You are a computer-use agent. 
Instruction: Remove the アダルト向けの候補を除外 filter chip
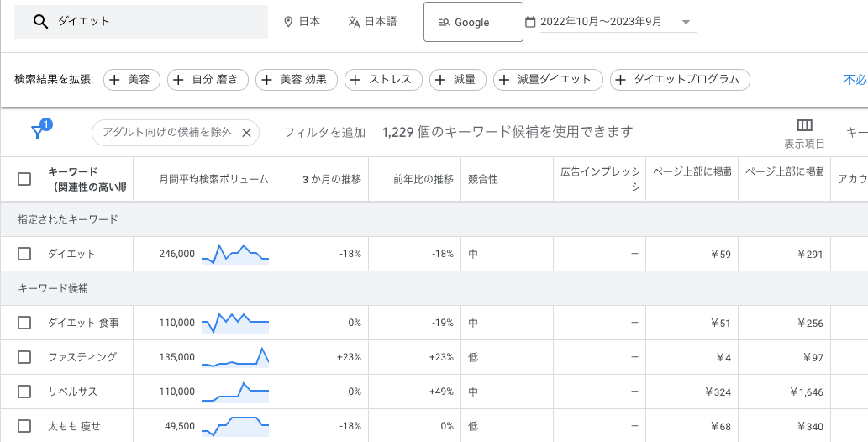pyautogui.click(x=246, y=132)
